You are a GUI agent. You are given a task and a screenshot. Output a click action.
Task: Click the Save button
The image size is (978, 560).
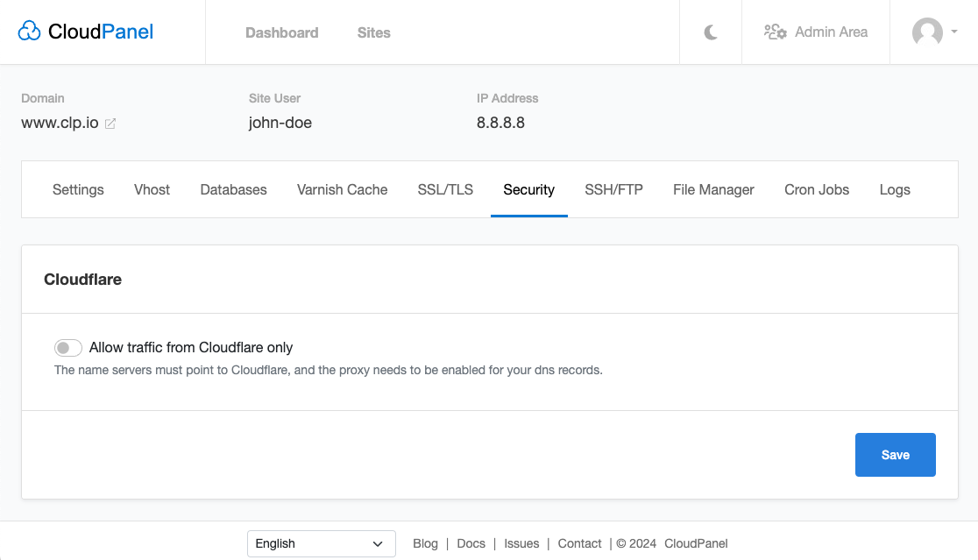pos(895,455)
